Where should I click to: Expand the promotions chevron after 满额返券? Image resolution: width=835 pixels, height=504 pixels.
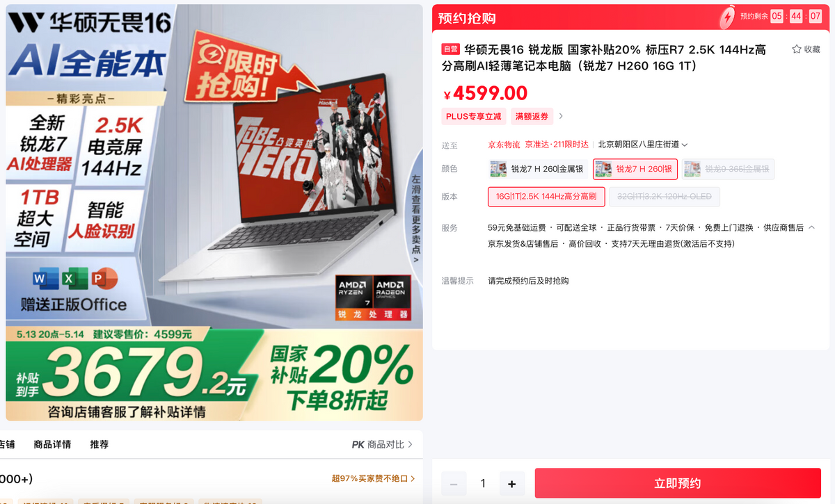pos(562,116)
